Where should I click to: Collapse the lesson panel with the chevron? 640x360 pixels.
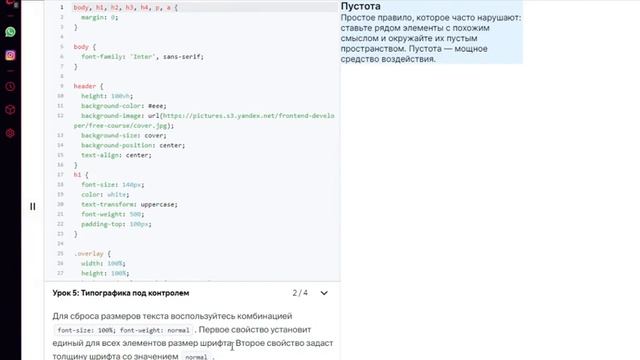coord(324,293)
